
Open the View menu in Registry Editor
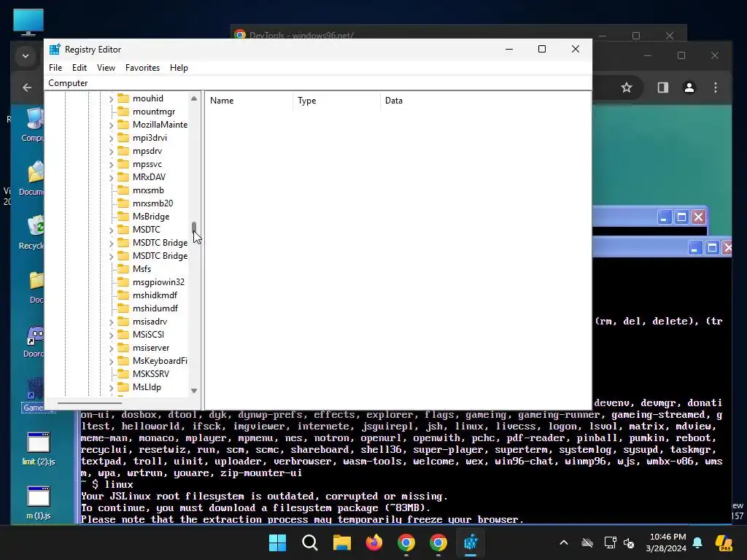[106, 68]
